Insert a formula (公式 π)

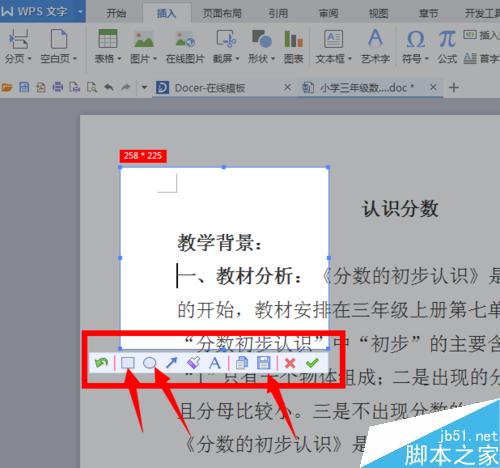tap(447, 46)
